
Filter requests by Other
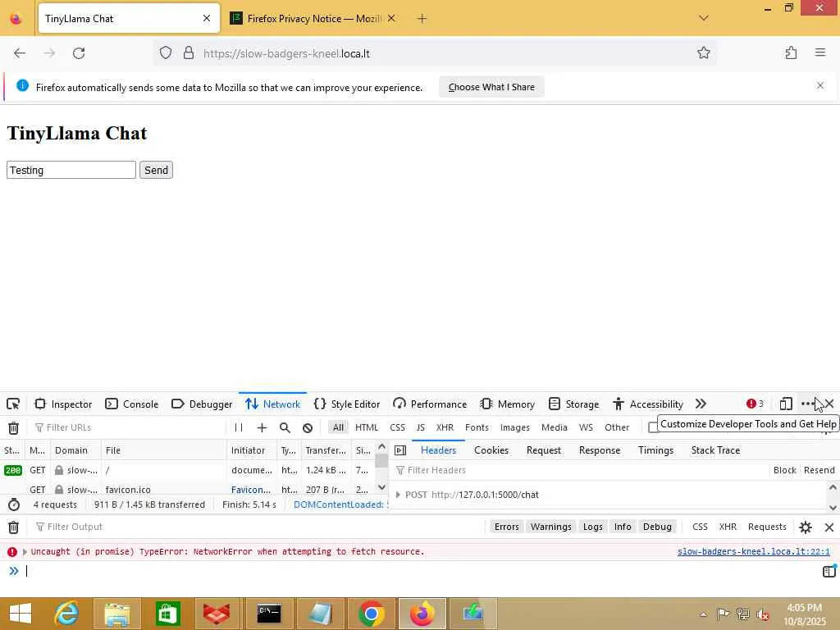tap(617, 427)
